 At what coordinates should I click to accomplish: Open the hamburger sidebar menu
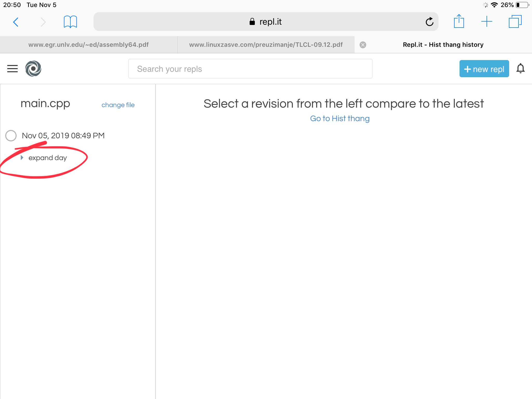pyautogui.click(x=12, y=69)
